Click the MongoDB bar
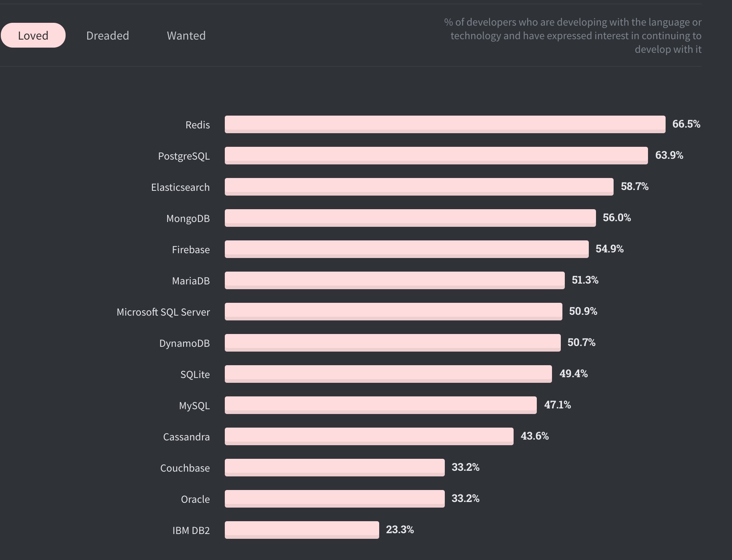This screenshot has width=732, height=560. coord(410,218)
